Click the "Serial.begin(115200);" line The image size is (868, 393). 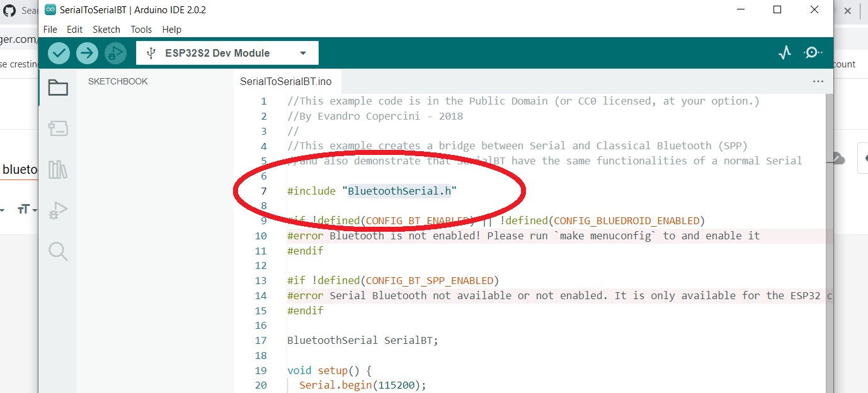362,385
